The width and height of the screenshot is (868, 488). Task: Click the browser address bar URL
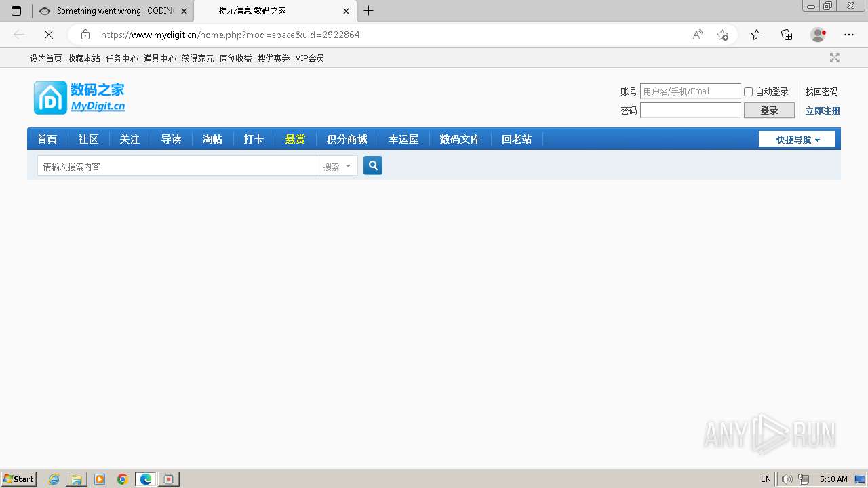pyautogui.click(x=231, y=35)
